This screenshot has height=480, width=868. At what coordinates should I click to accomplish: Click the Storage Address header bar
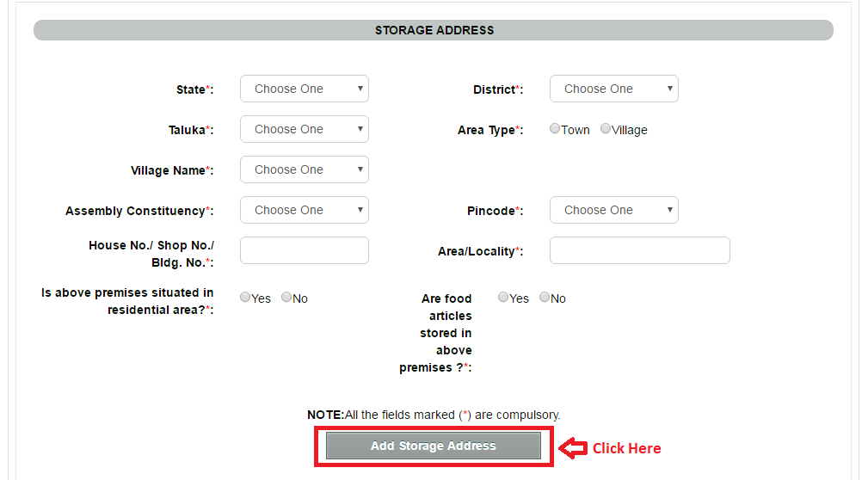click(434, 30)
